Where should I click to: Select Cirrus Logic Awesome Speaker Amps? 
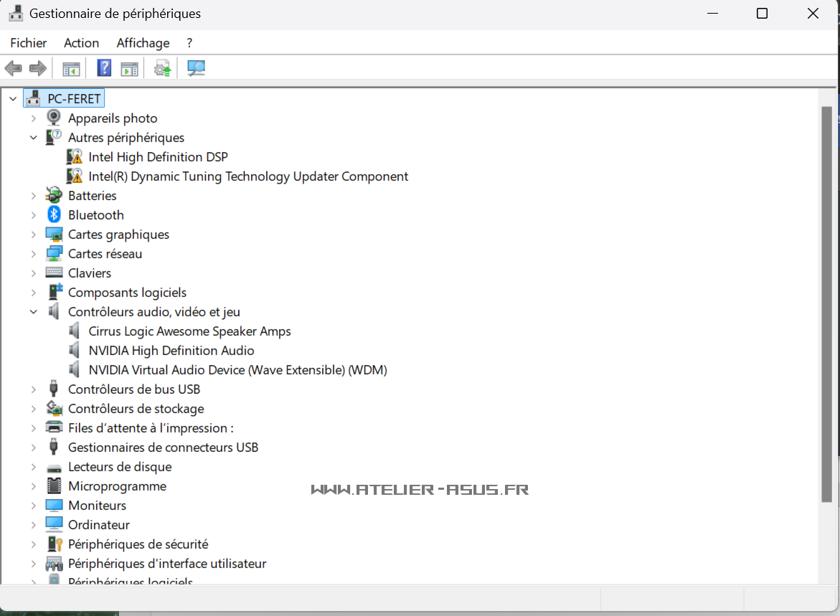(189, 331)
